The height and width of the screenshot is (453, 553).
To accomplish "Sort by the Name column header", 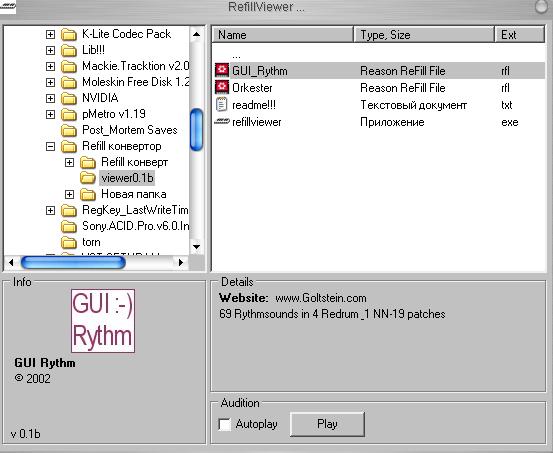I will click(283, 35).
